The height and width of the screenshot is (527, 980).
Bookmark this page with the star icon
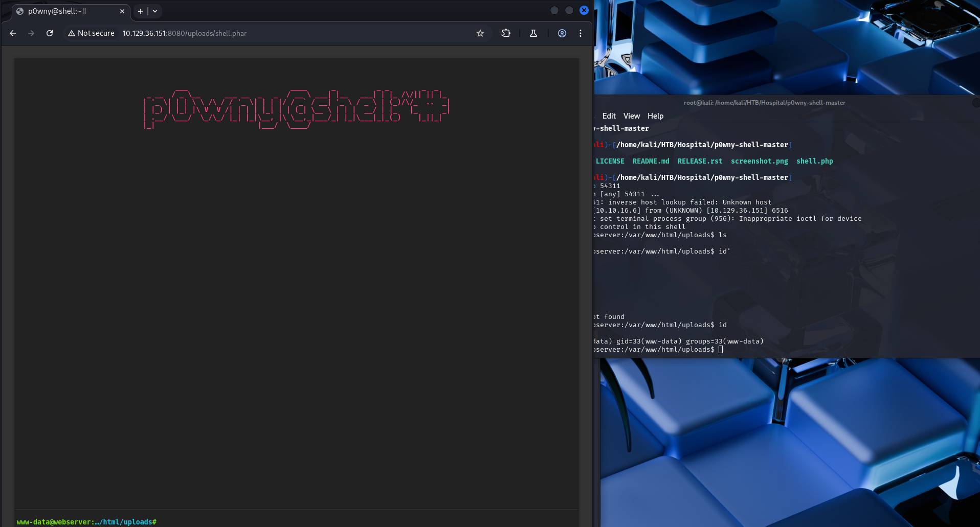480,33
